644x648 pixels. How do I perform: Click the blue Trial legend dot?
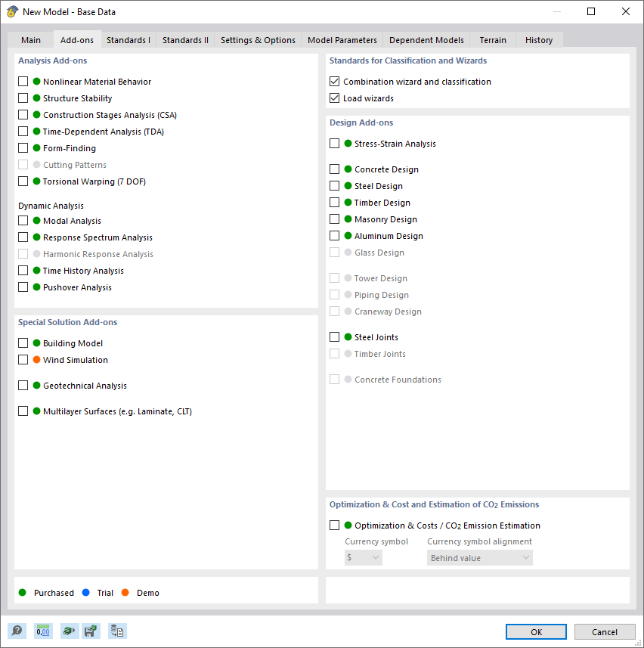(x=86, y=593)
